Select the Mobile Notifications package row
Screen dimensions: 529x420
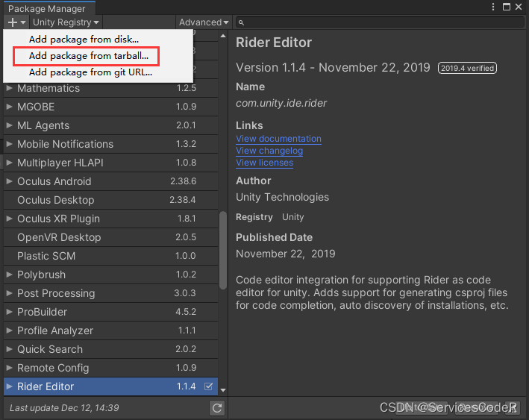110,144
